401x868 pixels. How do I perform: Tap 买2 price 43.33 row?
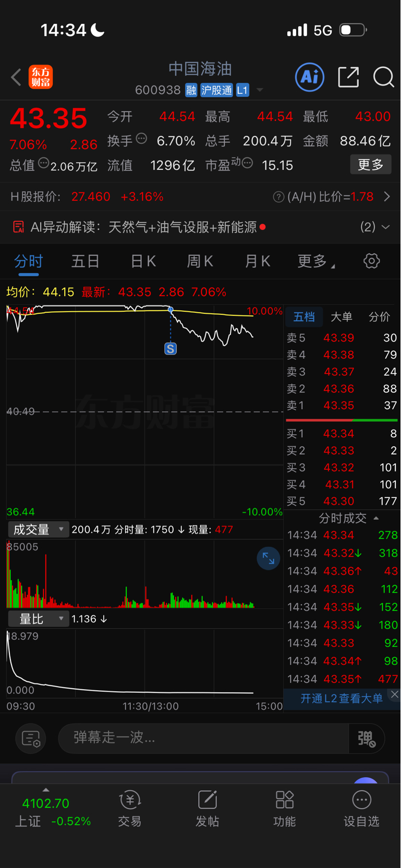click(342, 450)
